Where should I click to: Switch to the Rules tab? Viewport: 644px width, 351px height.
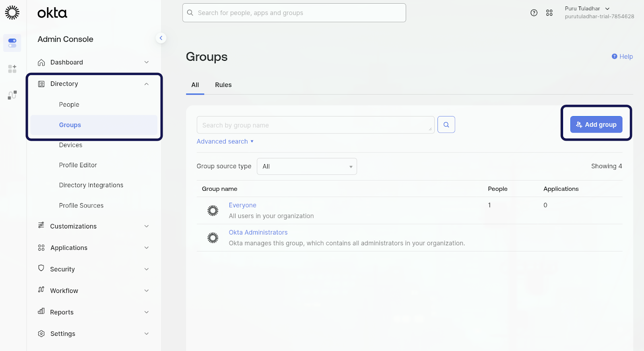tap(223, 85)
